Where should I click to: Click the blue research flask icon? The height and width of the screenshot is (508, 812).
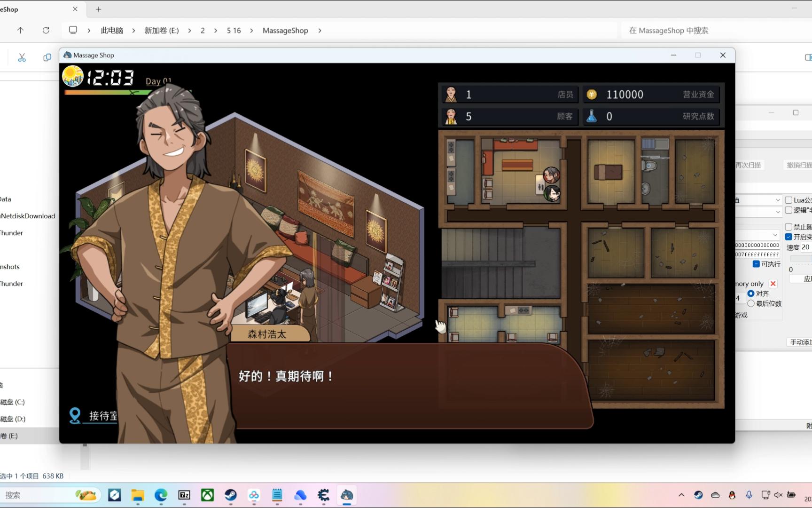pos(592,116)
